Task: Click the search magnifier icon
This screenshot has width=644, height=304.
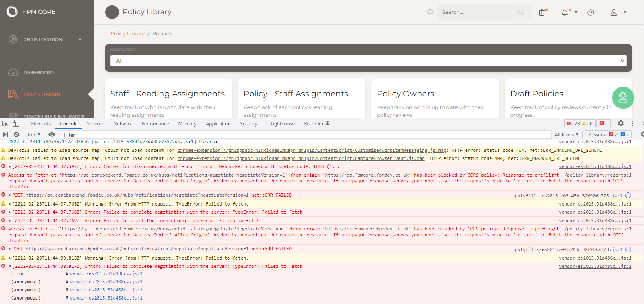Action: 521,12
